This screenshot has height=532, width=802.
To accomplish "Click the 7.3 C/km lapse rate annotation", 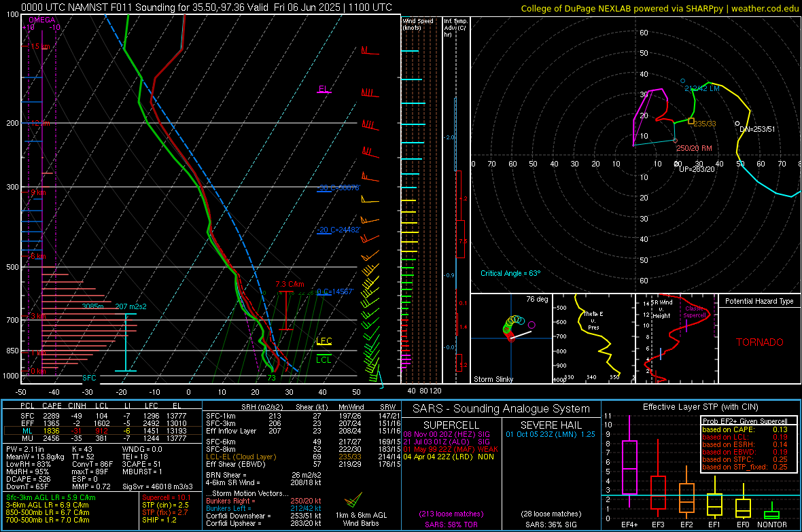I will (290, 284).
